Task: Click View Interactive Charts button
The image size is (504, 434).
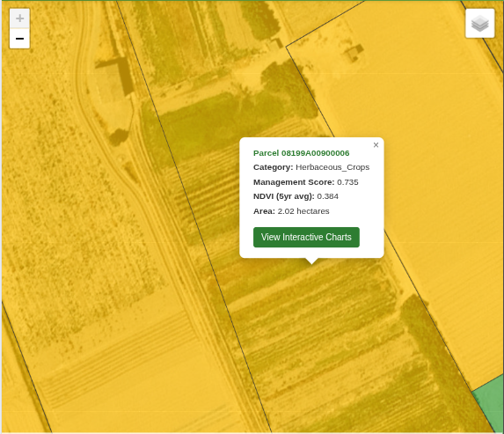Action: coord(306,237)
